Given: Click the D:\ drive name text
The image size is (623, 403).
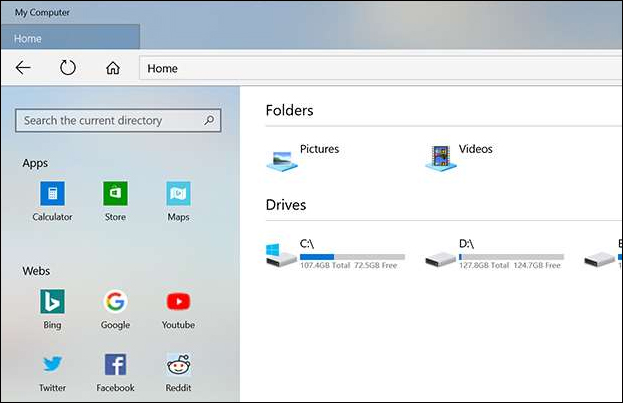Looking at the screenshot, I should tap(466, 244).
